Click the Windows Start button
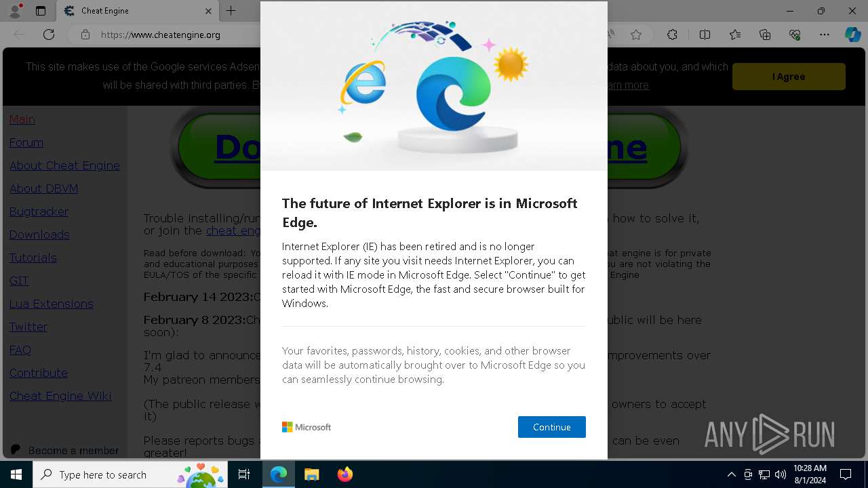The height and width of the screenshot is (488, 868). click(x=16, y=474)
